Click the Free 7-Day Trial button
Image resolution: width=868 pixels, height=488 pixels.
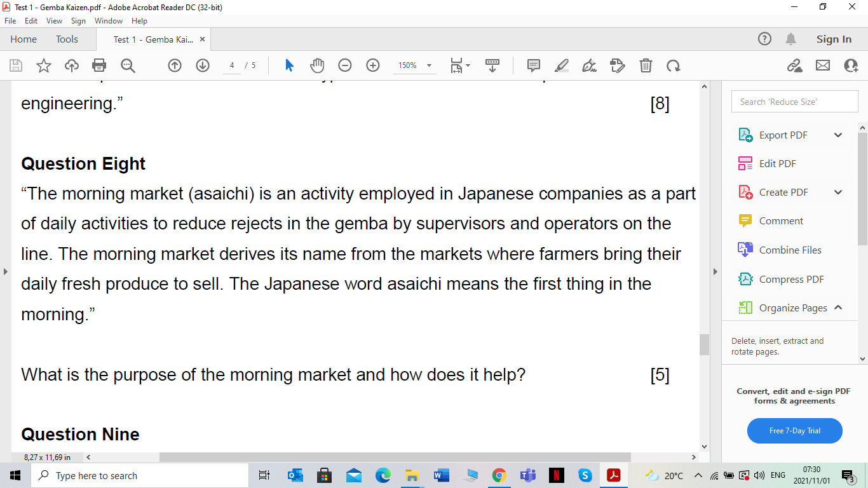point(794,430)
